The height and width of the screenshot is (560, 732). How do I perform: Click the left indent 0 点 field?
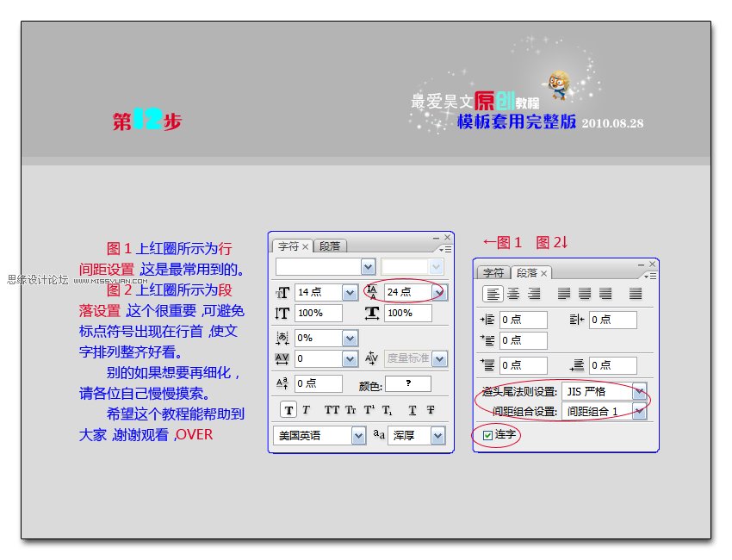coord(523,320)
